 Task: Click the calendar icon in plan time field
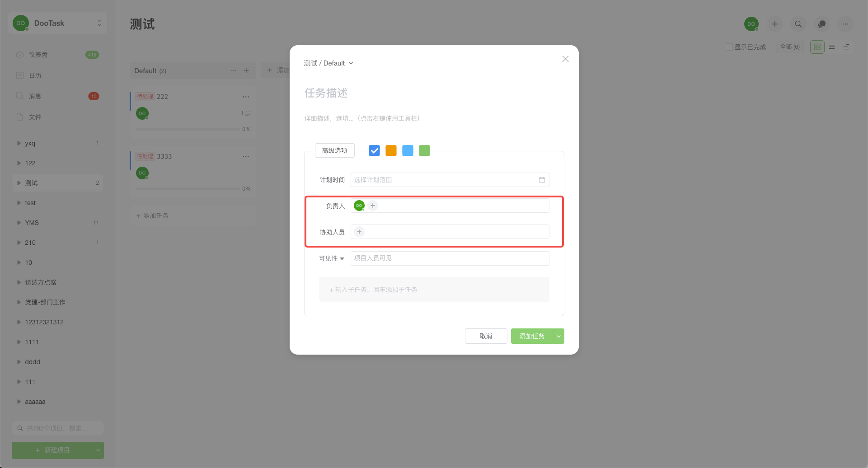click(x=542, y=180)
